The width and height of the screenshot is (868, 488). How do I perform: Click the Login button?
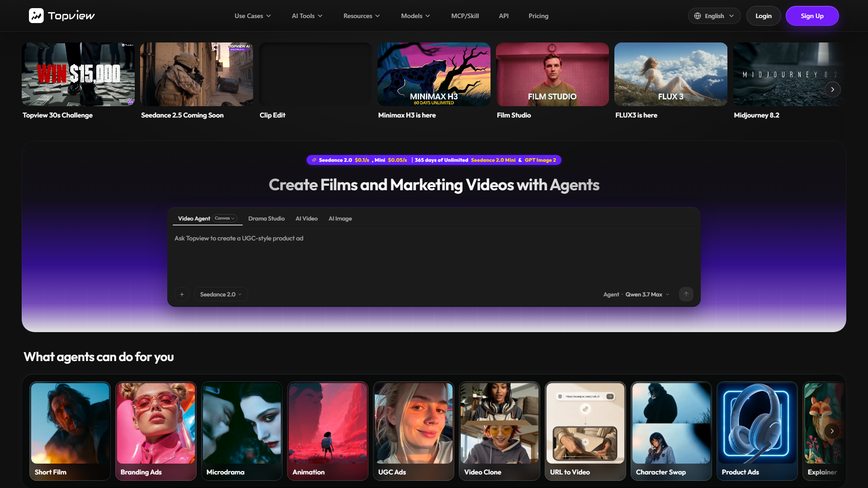(764, 16)
